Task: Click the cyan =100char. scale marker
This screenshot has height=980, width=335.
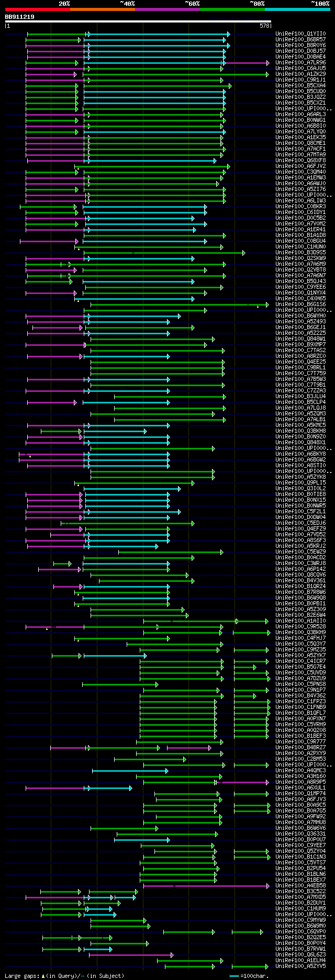Action: 234,976
